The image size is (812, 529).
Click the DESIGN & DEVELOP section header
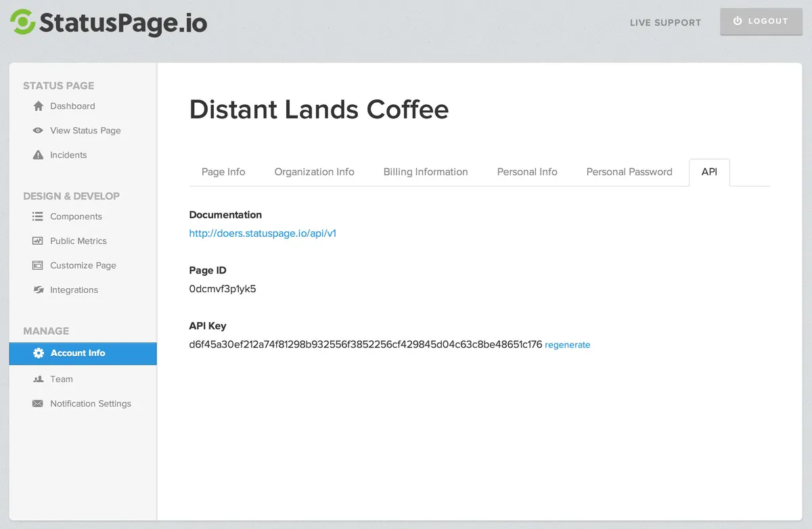[x=71, y=196]
